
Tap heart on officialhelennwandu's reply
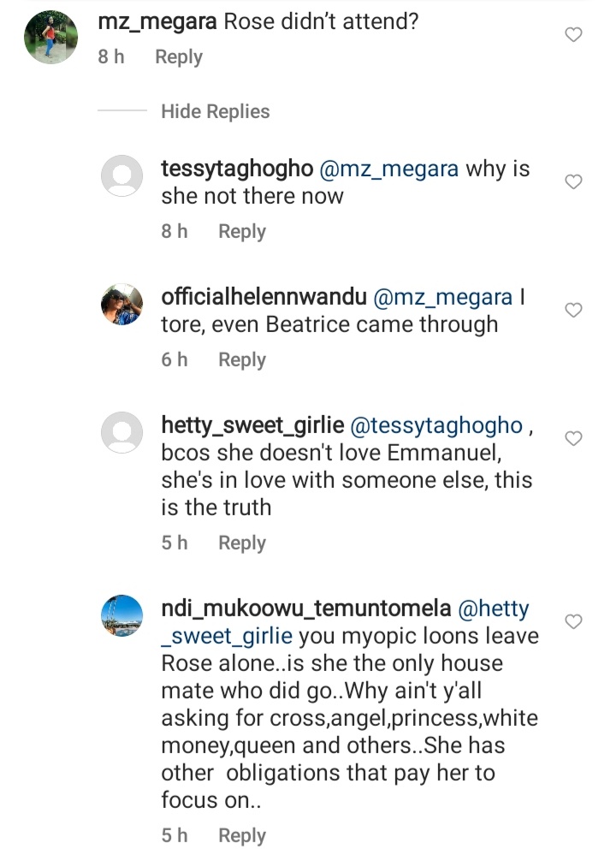[x=575, y=310]
